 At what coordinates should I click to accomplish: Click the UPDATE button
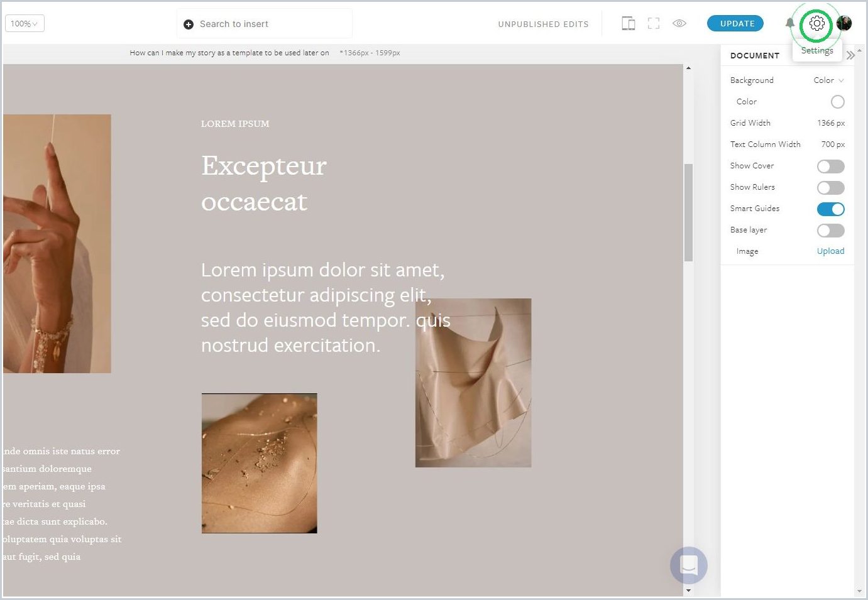735,23
